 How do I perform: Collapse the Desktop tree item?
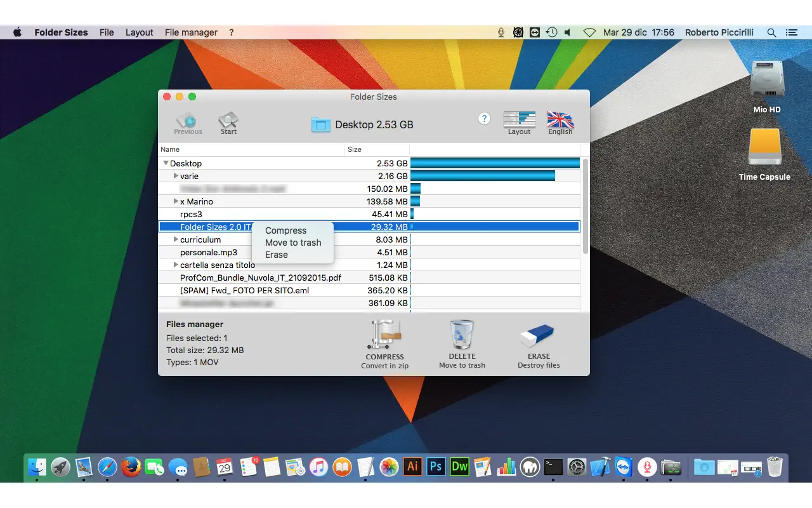tap(165, 163)
